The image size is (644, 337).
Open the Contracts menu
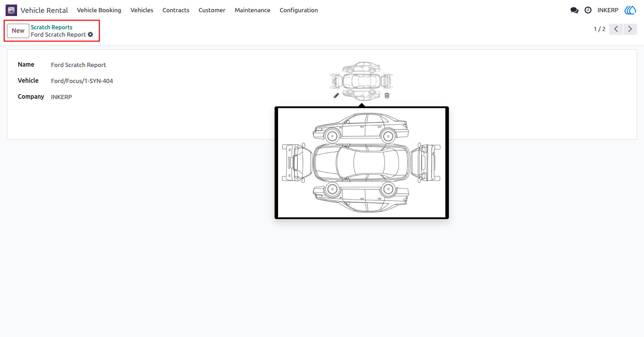point(176,10)
